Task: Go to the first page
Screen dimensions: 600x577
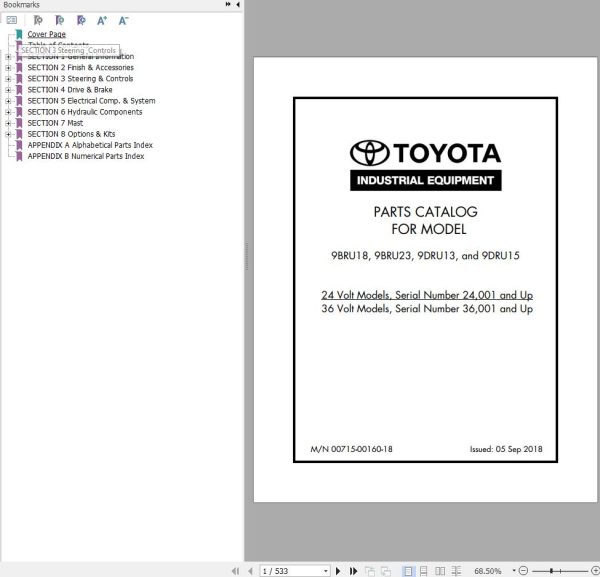Action: click(x=235, y=571)
